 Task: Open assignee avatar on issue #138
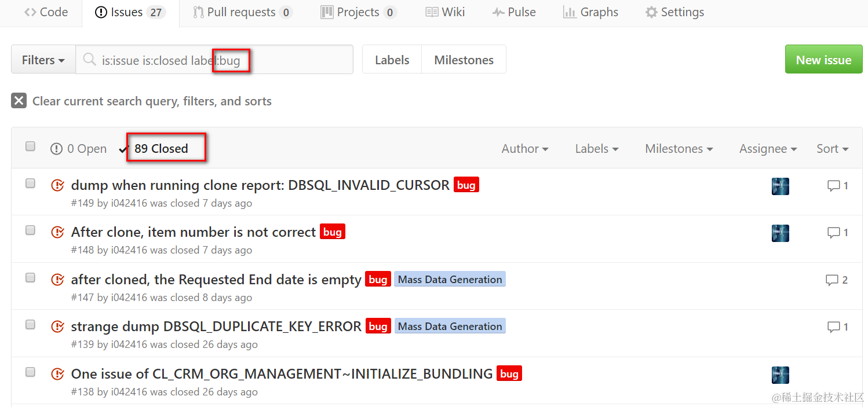781,375
